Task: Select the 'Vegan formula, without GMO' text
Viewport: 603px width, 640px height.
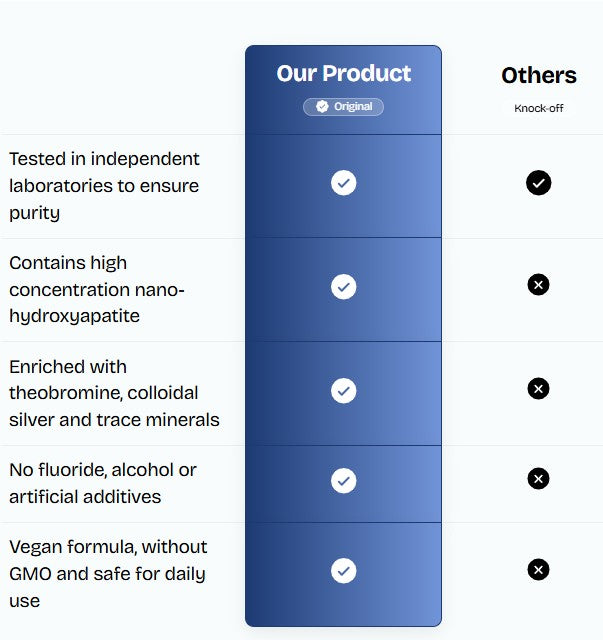Action: click(x=107, y=574)
